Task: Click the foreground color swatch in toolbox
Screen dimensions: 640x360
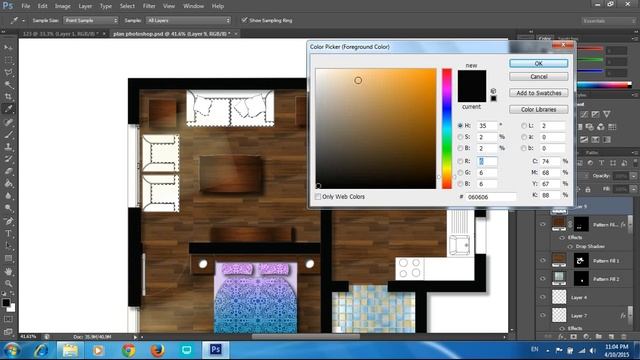Action: pos(6,302)
